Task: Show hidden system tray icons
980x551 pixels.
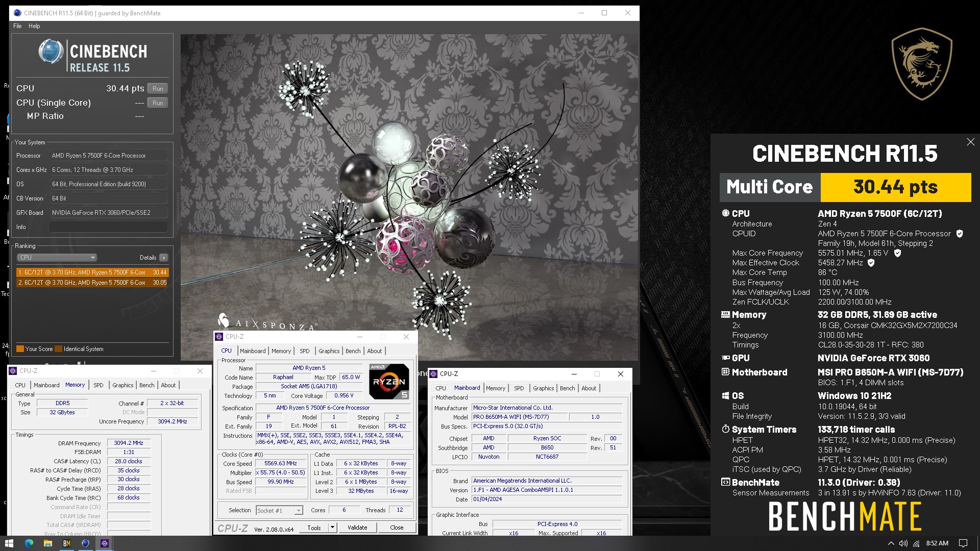Action: click(891, 543)
